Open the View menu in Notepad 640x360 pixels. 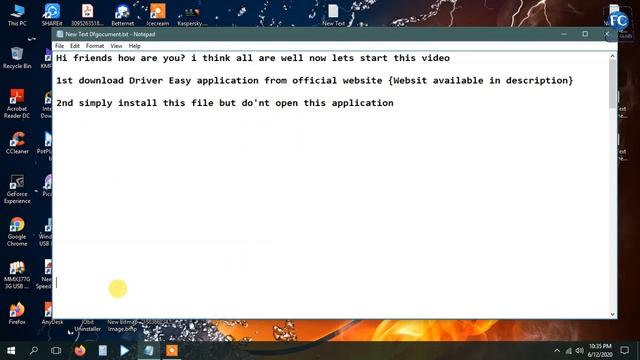click(116, 46)
